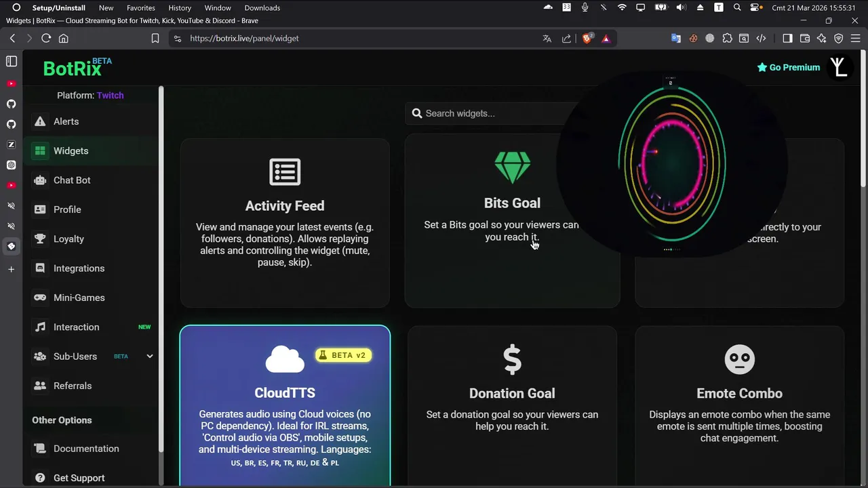Image resolution: width=868 pixels, height=488 pixels.
Task: Click the Get Support question mark icon
Action: click(40, 478)
